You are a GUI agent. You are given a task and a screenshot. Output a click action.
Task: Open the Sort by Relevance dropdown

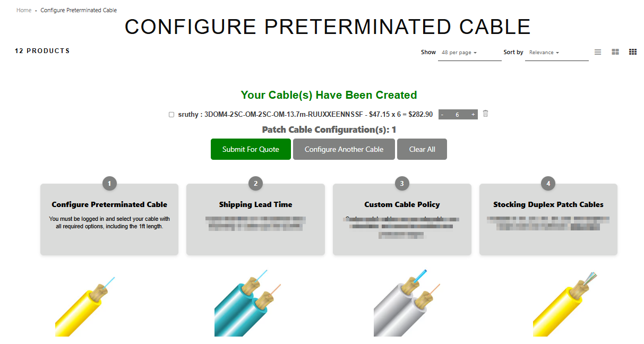coord(556,53)
